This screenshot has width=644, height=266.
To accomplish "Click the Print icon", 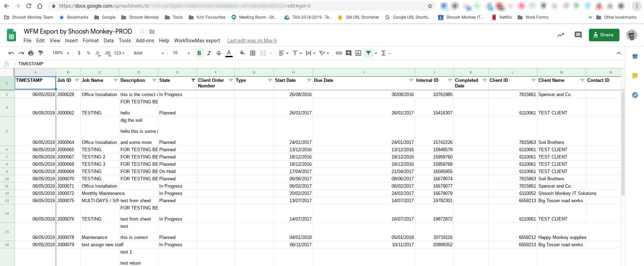I will click(x=31, y=53).
